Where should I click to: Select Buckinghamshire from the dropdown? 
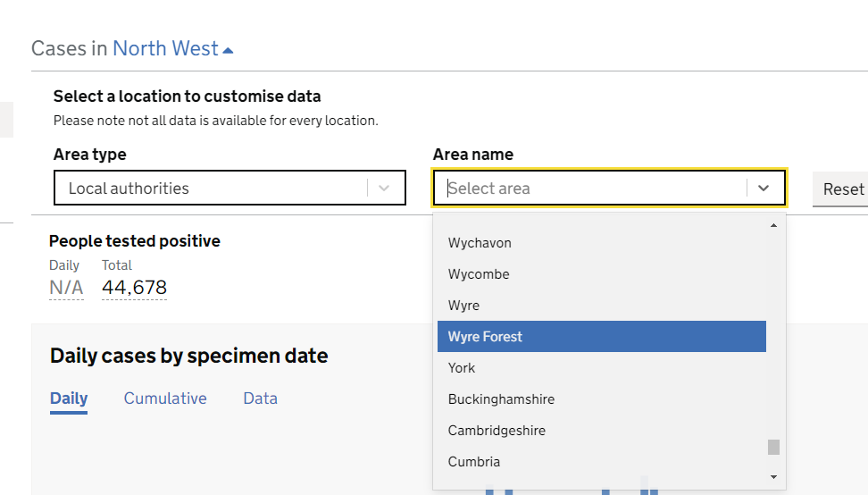click(501, 399)
